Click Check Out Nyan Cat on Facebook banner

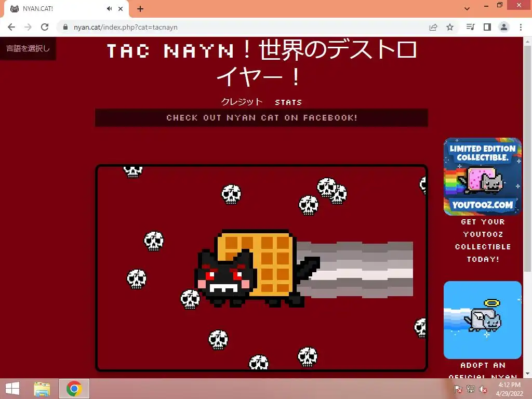coord(261,118)
